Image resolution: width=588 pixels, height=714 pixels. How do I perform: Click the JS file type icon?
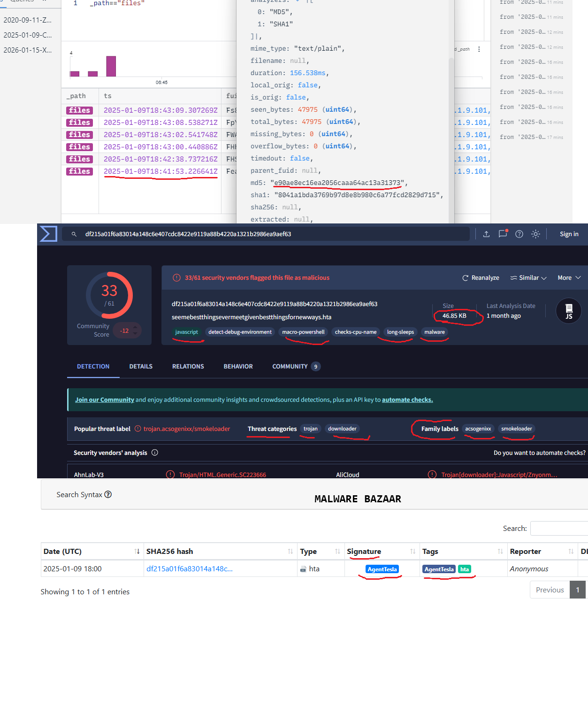569,311
